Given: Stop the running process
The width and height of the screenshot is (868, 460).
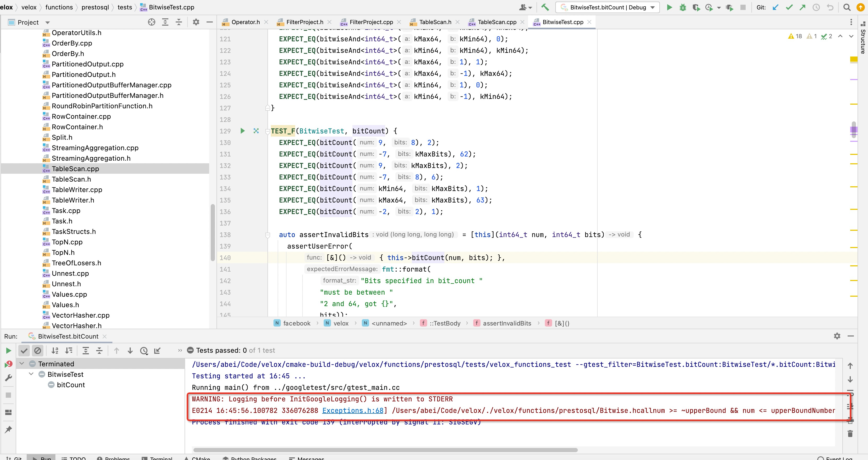Looking at the screenshot, I should [x=743, y=7].
